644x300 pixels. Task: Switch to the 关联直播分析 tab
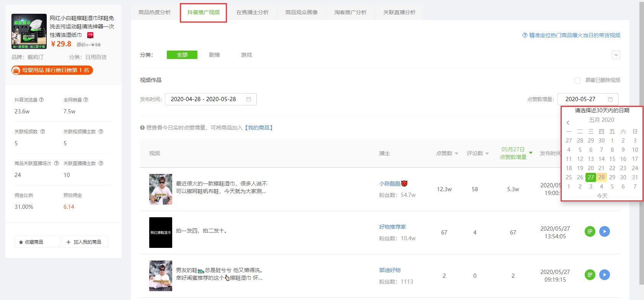pyautogui.click(x=399, y=12)
